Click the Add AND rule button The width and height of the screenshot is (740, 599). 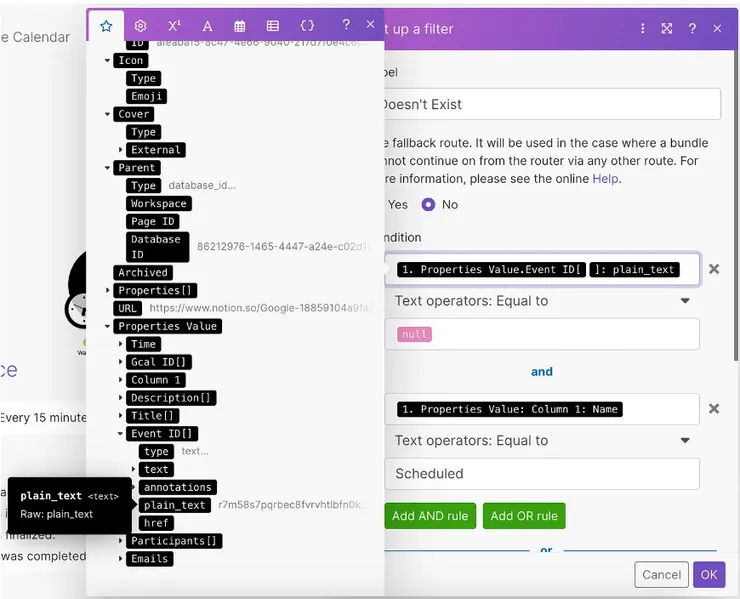(x=430, y=516)
